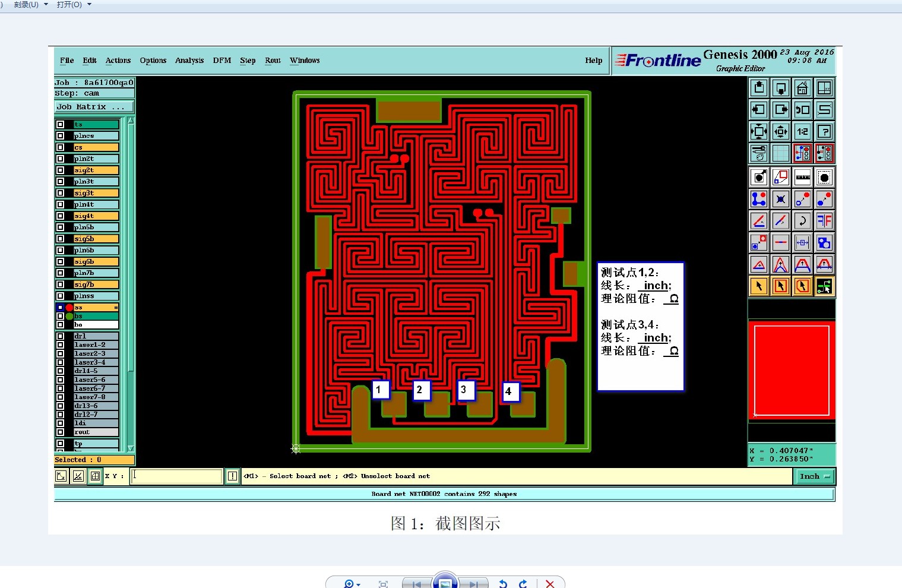902x588 pixels.
Task: Click the wrench settings tool icon
Action: 759,153
